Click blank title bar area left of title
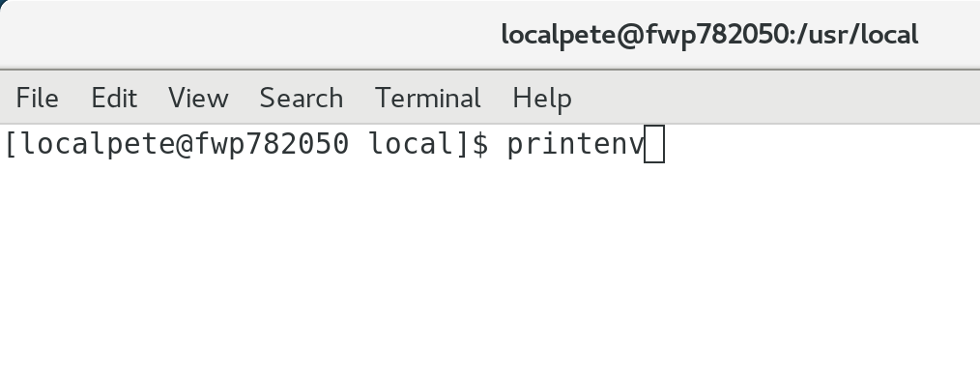 (x=250, y=35)
